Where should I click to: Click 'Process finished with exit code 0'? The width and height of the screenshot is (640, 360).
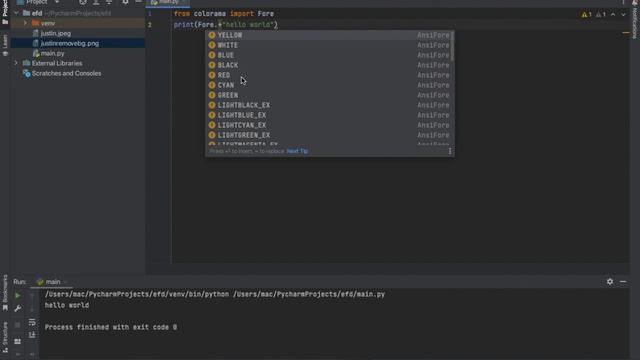click(x=111, y=327)
